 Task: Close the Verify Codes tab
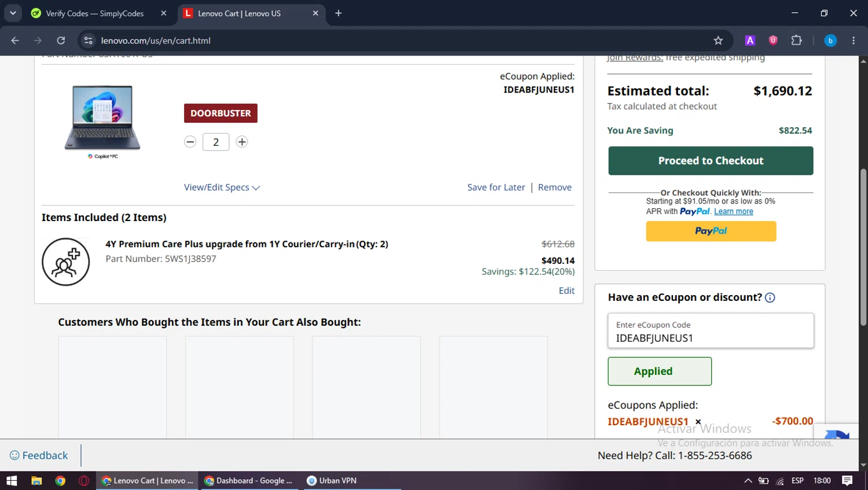tap(164, 13)
